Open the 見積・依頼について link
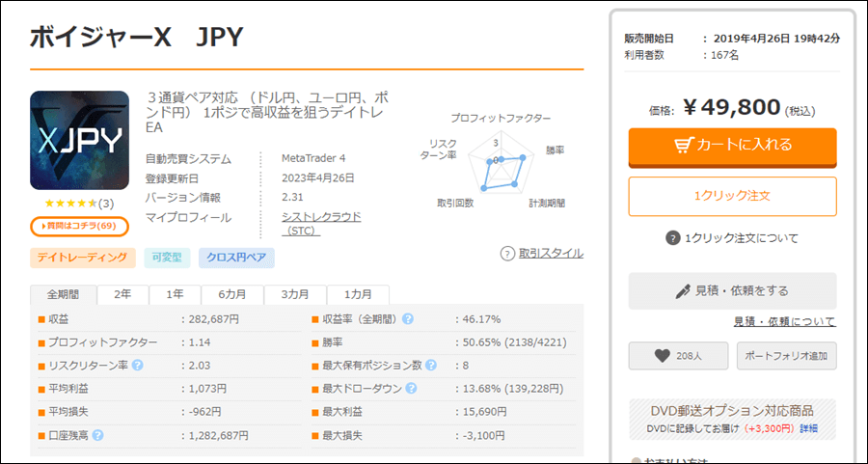The width and height of the screenshot is (868, 464). pyautogui.click(x=784, y=321)
